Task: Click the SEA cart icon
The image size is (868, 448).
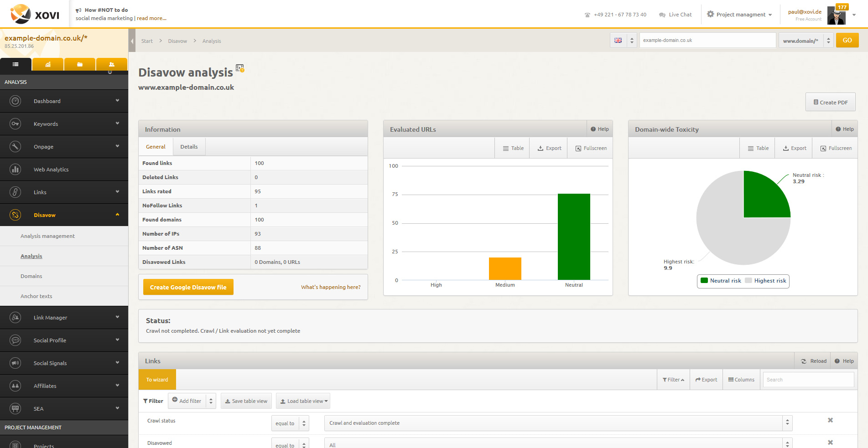Action: pos(16,409)
